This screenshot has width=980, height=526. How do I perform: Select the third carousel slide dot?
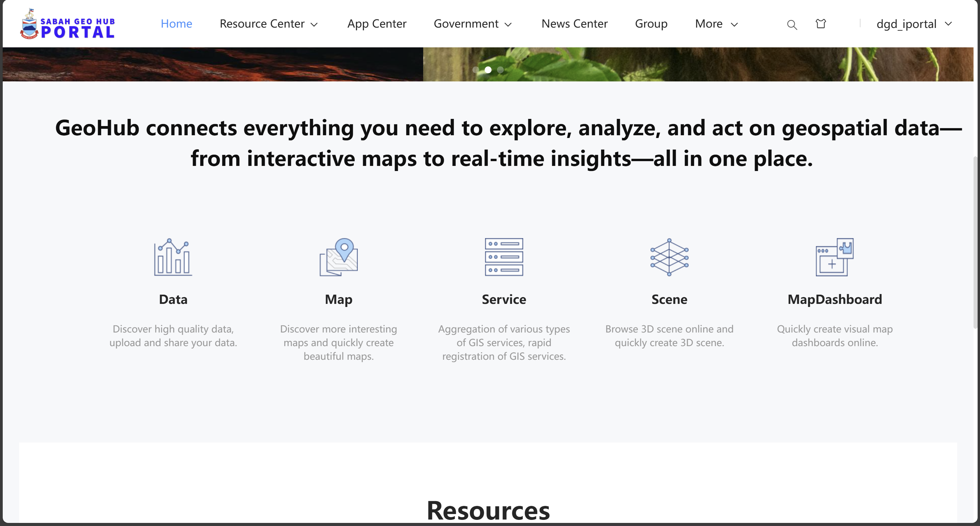coord(500,70)
